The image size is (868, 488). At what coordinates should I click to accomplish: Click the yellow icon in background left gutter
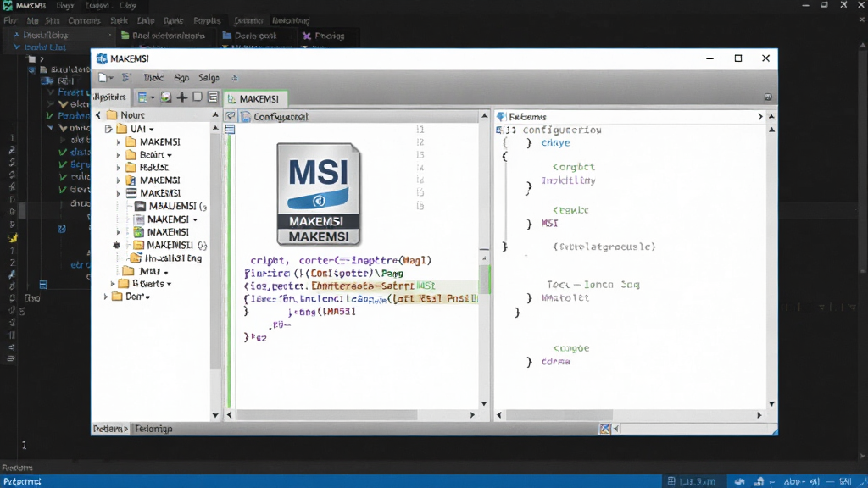pyautogui.click(x=12, y=237)
